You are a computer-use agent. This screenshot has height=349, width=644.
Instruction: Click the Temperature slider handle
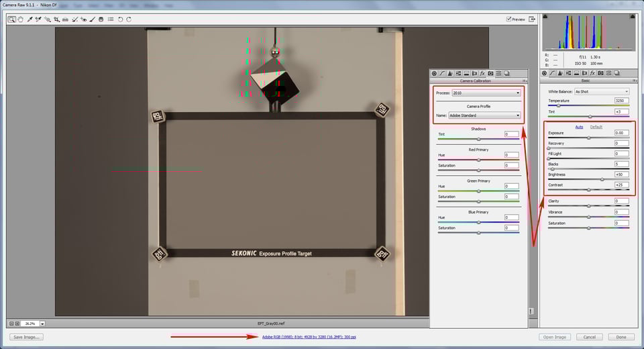558,105
